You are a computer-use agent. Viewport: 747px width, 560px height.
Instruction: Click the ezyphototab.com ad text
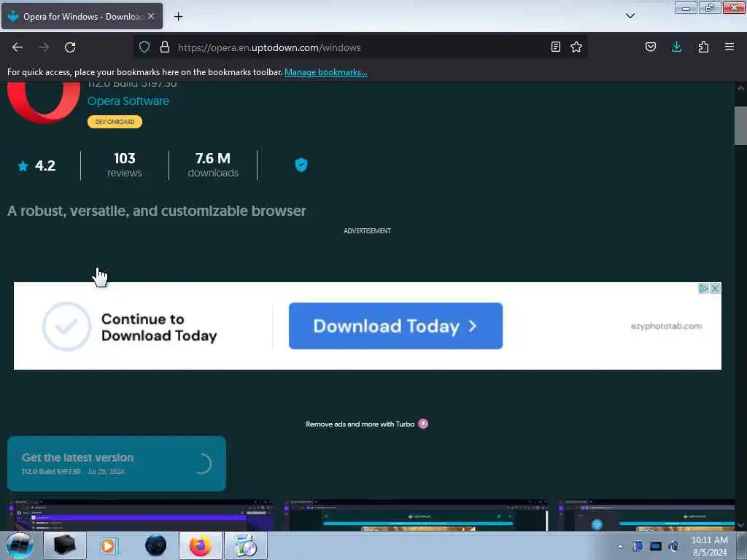tap(666, 326)
